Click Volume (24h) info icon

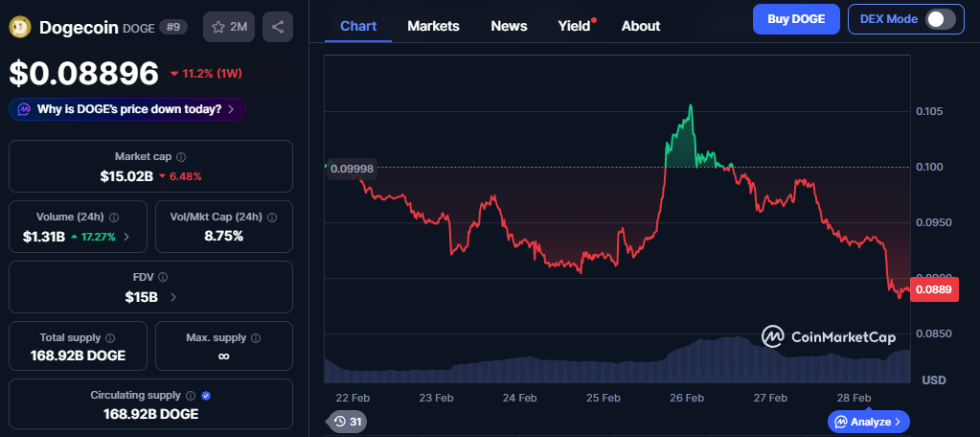[x=113, y=217]
